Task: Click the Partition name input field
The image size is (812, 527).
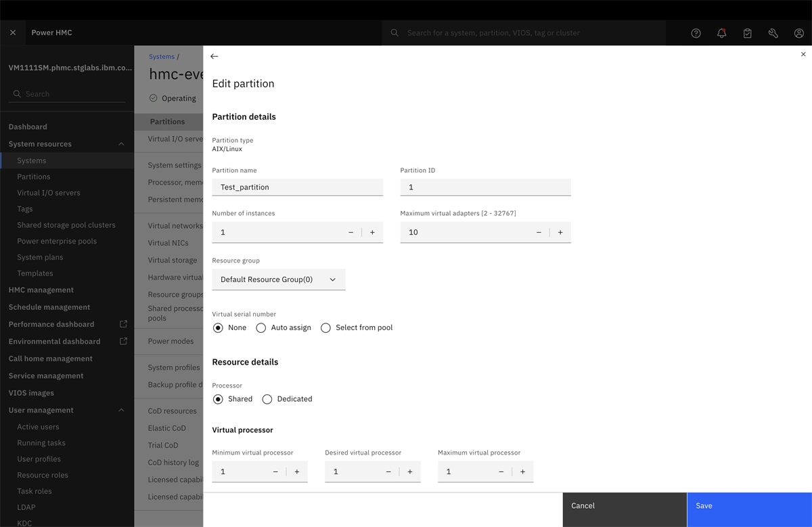Action: (x=298, y=187)
